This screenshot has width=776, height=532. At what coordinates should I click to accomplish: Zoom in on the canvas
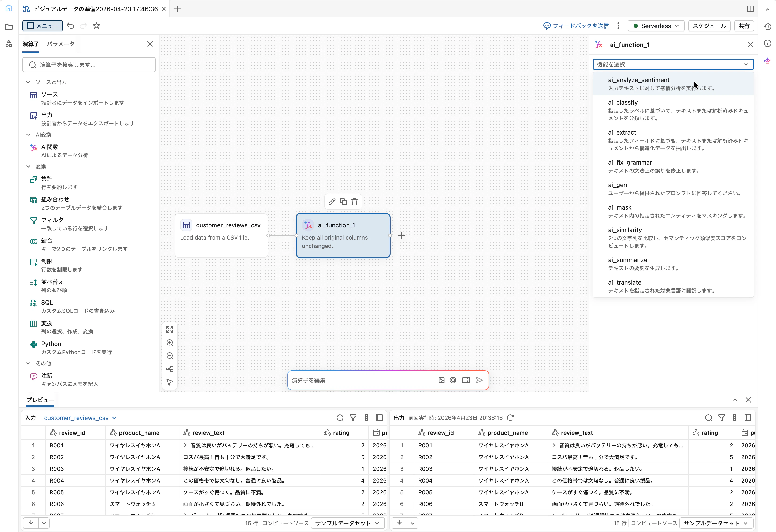click(x=170, y=343)
